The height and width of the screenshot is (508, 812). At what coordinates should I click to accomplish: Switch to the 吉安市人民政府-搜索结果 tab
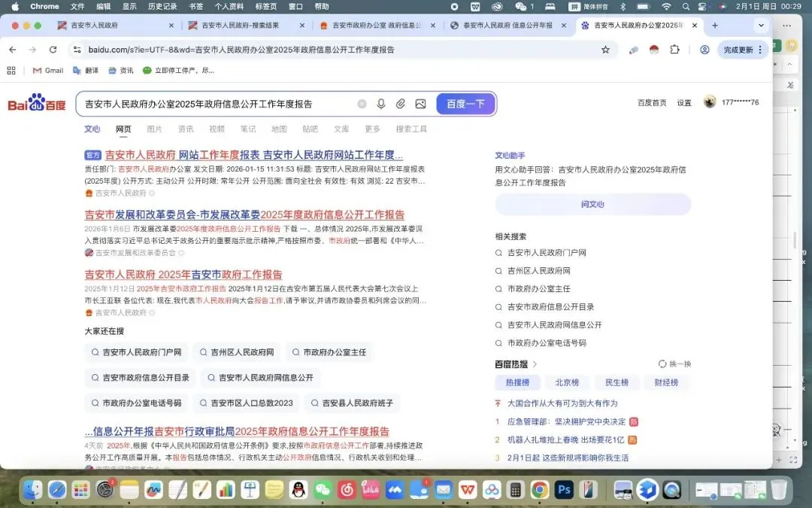(245, 25)
